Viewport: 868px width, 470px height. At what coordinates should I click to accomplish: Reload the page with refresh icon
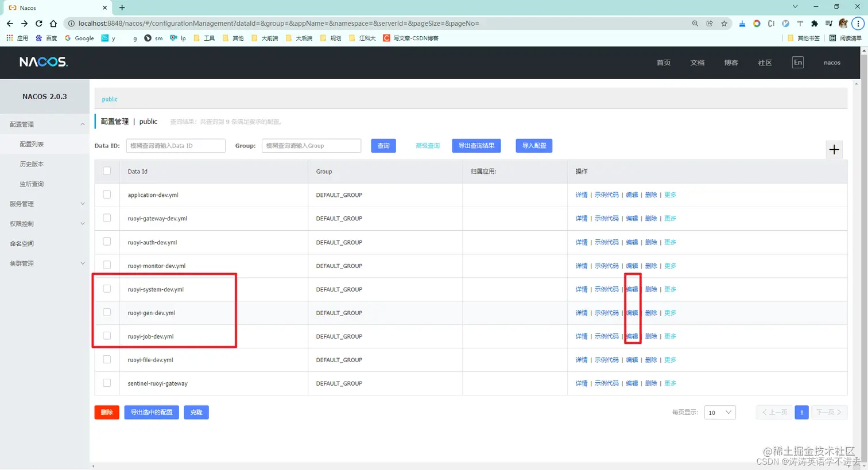click(x=38, y=24)
